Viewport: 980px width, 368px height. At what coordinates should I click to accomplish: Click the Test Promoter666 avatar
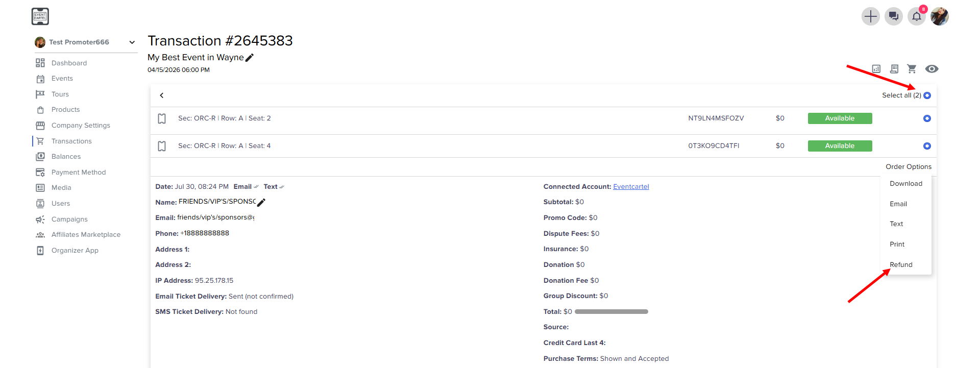pos(40,42)
